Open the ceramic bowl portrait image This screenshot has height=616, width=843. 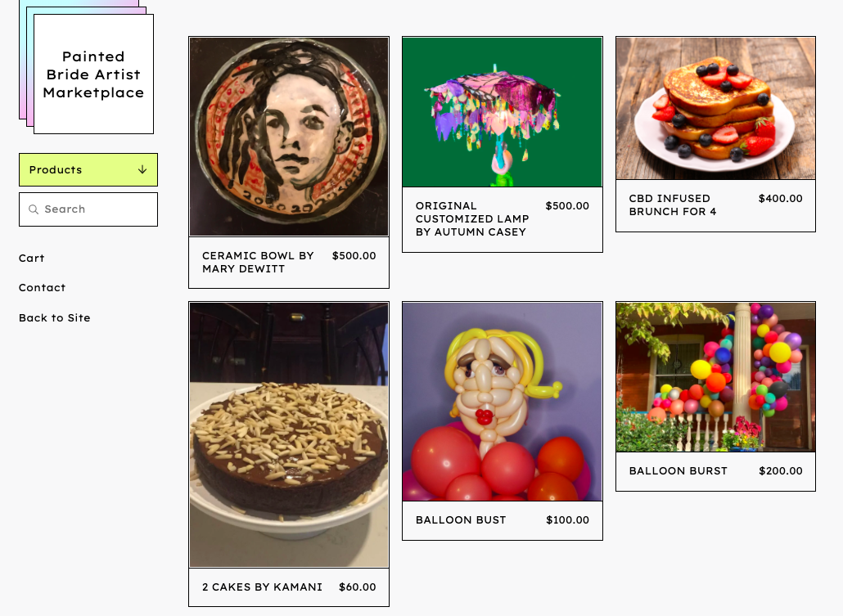tap(289, 137)
